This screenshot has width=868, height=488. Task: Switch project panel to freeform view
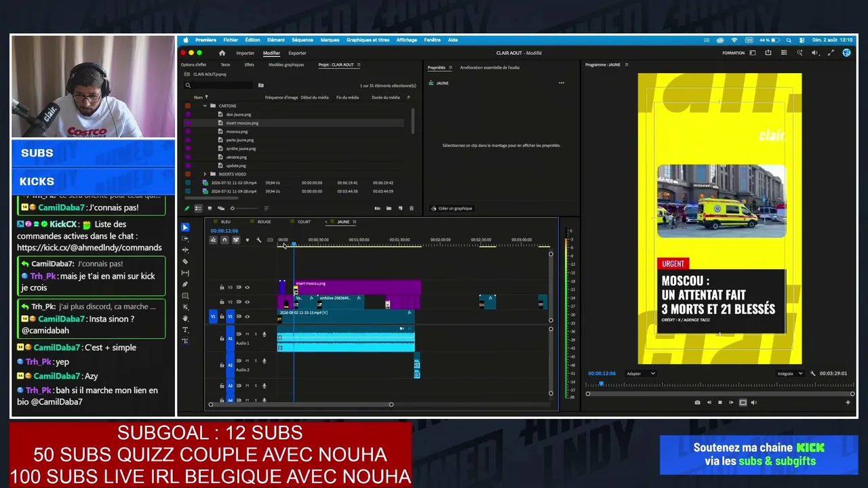pyautogui.click(x=220, y=208)
